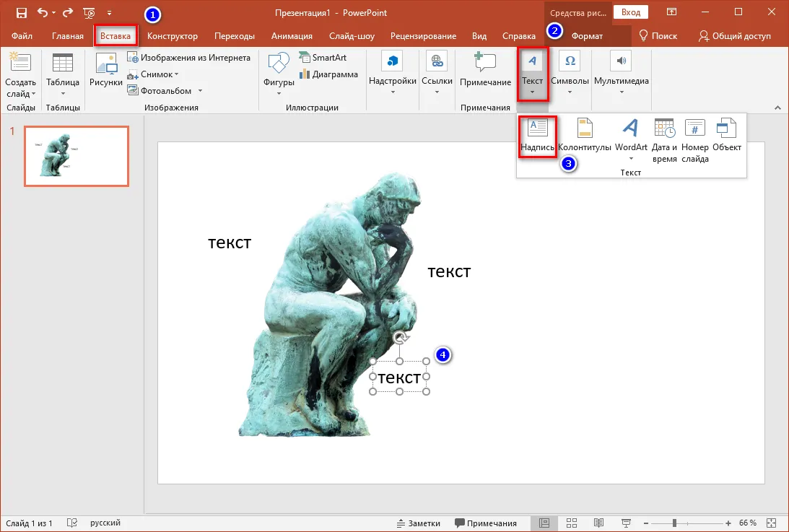Screen dimensions: 789x532
Task: Click the Фотоальбом button
Action: (160, 91)
